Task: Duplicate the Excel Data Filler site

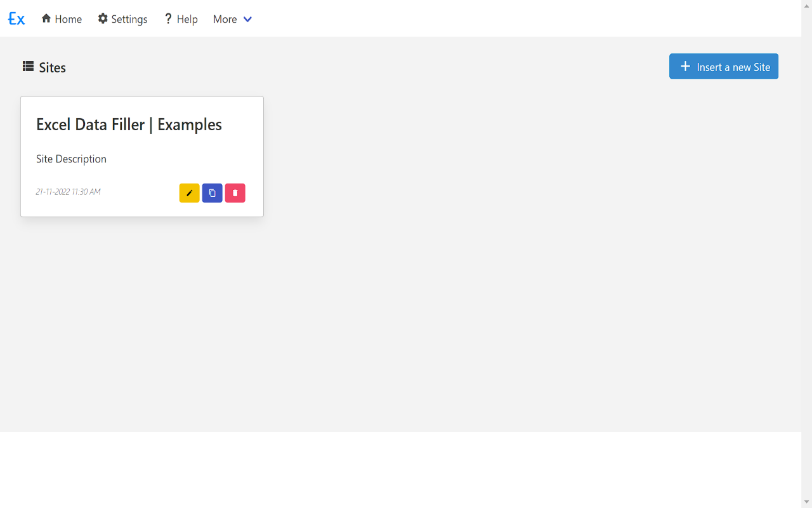Action: [212, 193]
